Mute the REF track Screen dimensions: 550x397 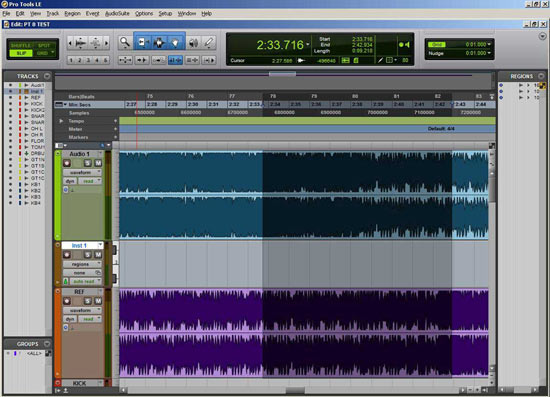coord(98,301)
